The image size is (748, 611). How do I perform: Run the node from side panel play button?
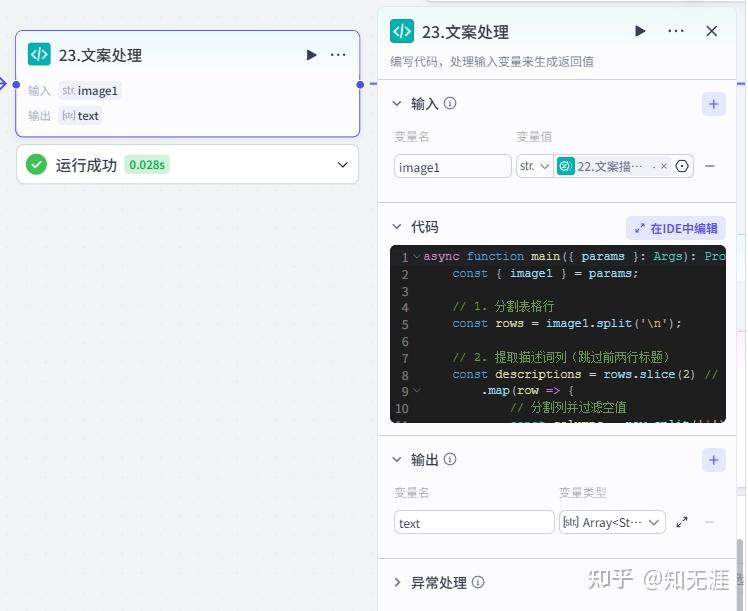[640, 31]
